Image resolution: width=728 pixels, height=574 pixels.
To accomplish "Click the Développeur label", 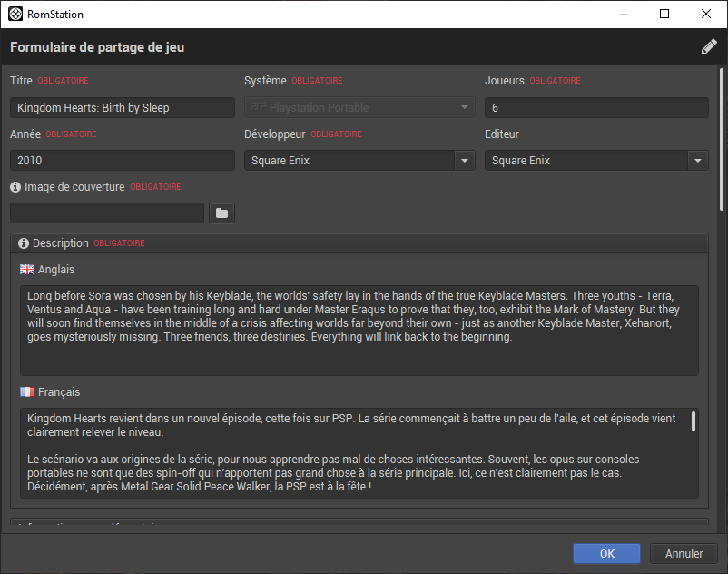I will click(x=275, y=134).
